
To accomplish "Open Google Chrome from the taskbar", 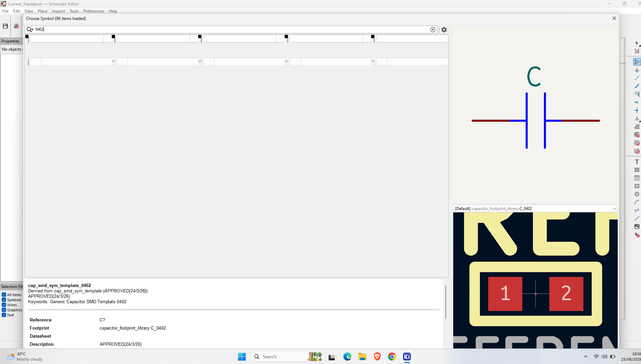I will tap(392, 357).
